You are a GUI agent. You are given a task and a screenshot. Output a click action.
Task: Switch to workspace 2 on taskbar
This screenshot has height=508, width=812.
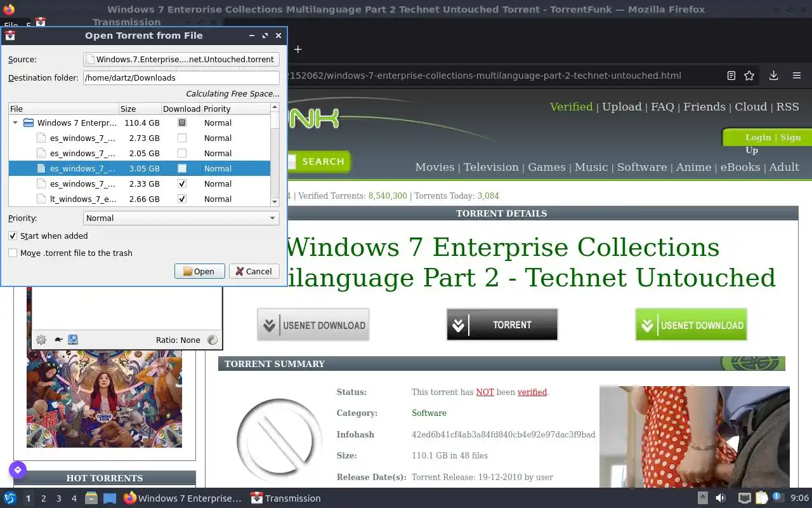44,498
